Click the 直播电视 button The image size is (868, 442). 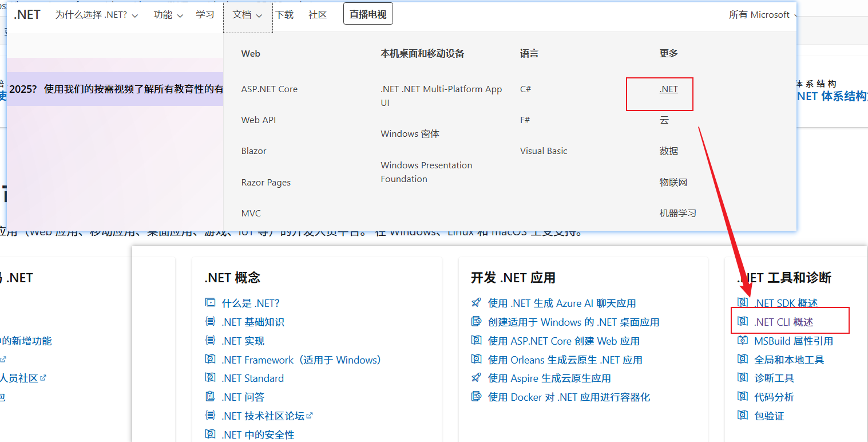pos(368,15)
